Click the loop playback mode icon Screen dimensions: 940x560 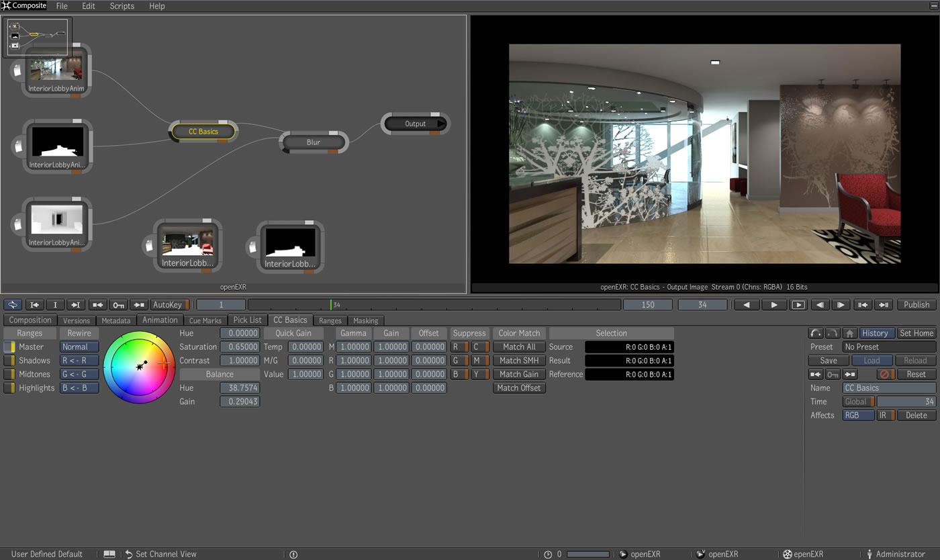[x=13, y=305]
